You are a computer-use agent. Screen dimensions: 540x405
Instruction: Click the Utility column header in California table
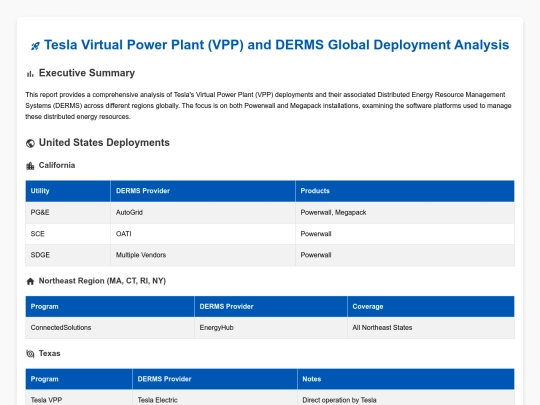click(x=68, y=191)
